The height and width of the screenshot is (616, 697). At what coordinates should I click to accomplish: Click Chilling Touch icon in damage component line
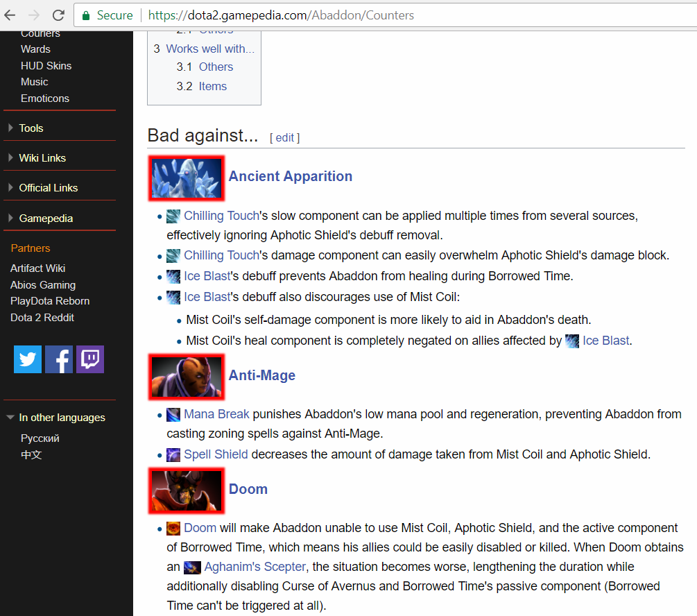[x=173, y=256]
